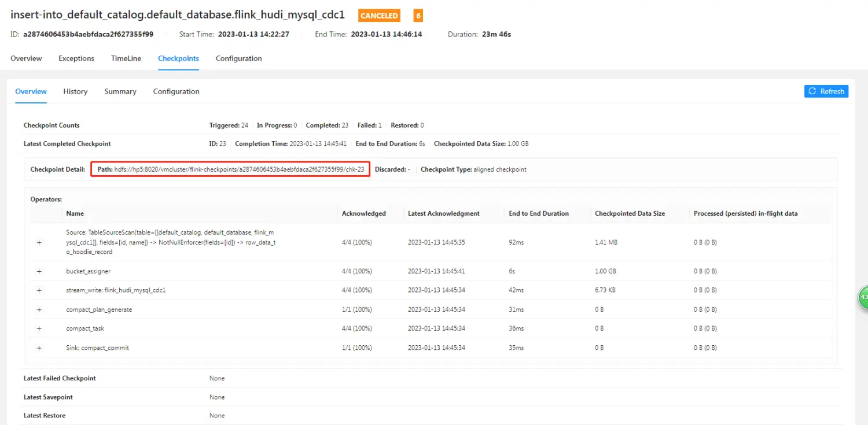The image size is (868, 425).
Task: Click the 31ms duration value
Action: [516, 310]
